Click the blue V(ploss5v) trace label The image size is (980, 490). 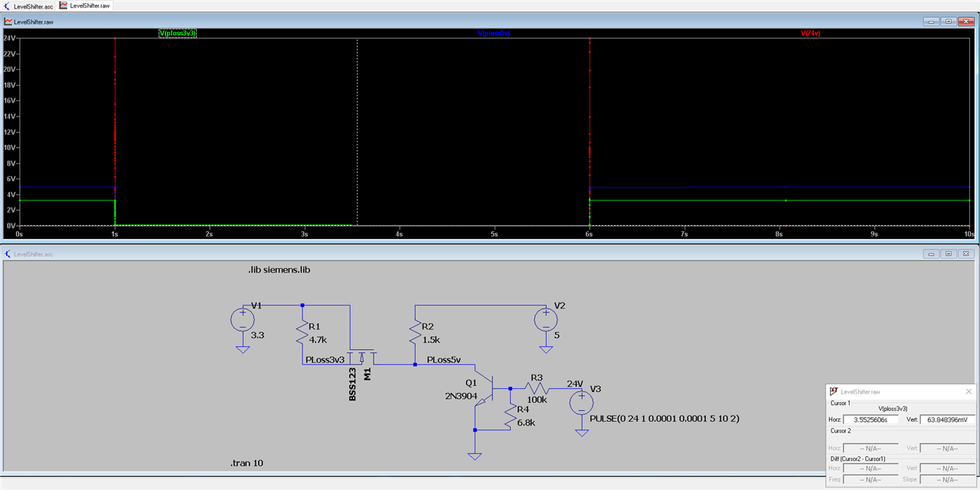point(494,34)
